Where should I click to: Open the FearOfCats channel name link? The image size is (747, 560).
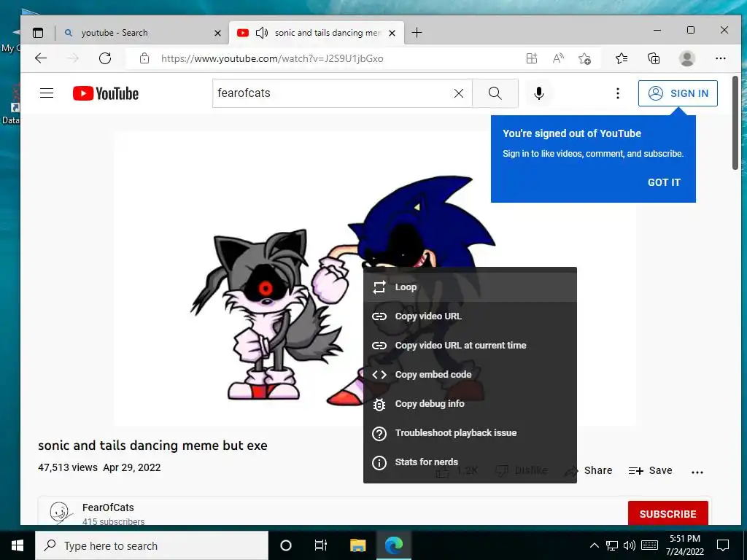point(108,507)
